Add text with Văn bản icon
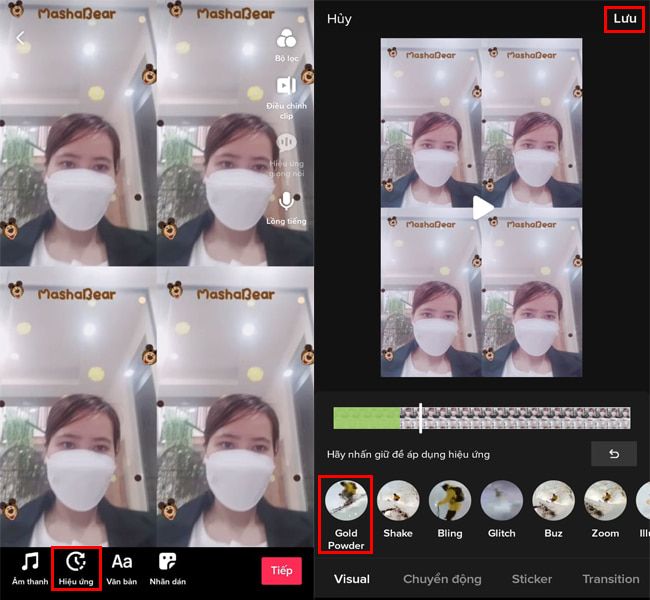This screenshot has width=650, height=600. click(122, 562)
